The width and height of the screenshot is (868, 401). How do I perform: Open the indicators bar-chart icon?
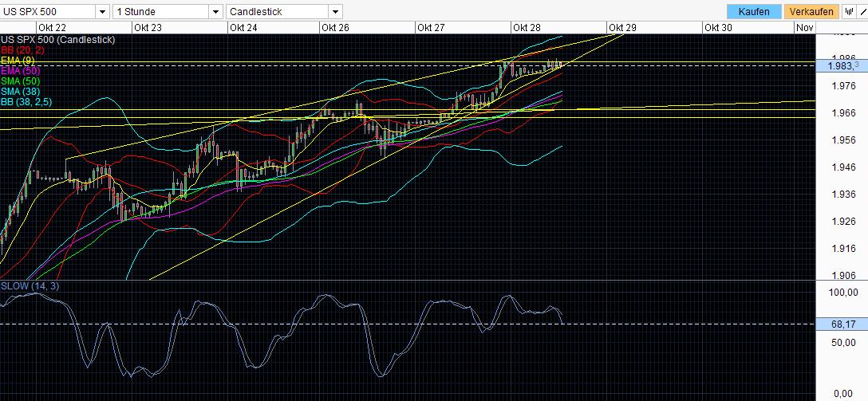click(x=848, y=12)
